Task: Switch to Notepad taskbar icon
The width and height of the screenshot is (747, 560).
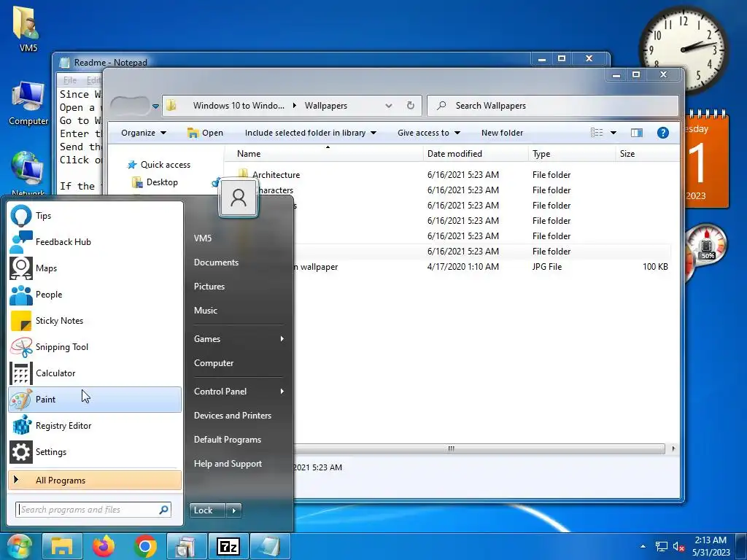Action: [x=270, y=546]
